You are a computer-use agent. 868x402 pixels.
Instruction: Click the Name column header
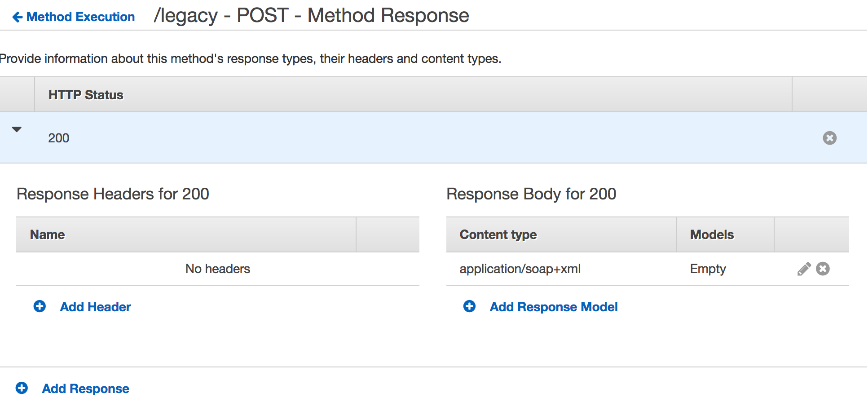(x=47, y=234)
